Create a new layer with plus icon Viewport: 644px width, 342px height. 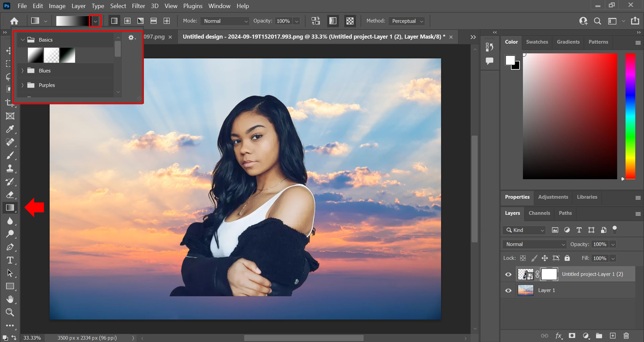612,335
